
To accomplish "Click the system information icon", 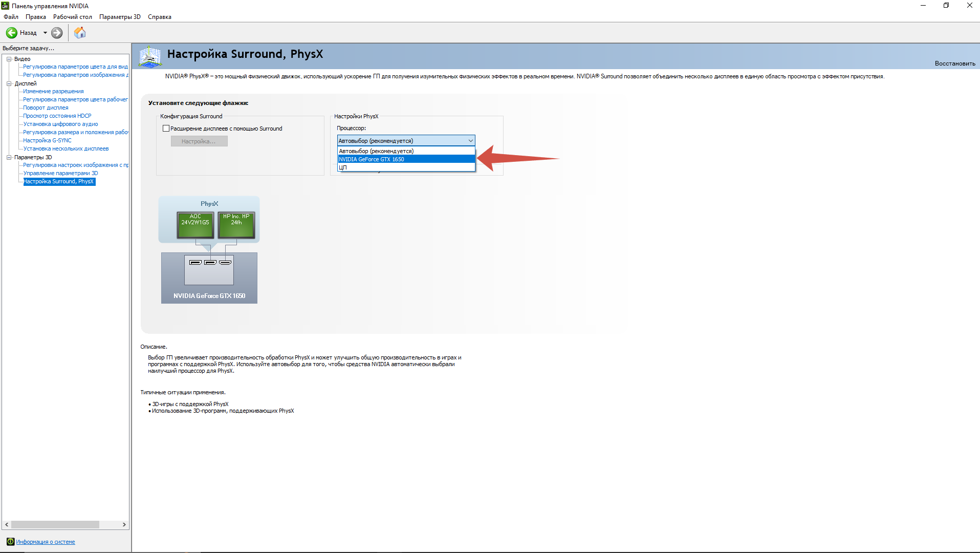I will tap(10, 542).
